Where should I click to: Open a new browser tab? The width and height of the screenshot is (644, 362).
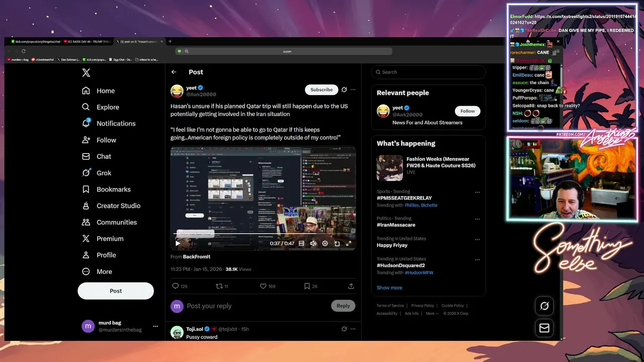(170, 41)
